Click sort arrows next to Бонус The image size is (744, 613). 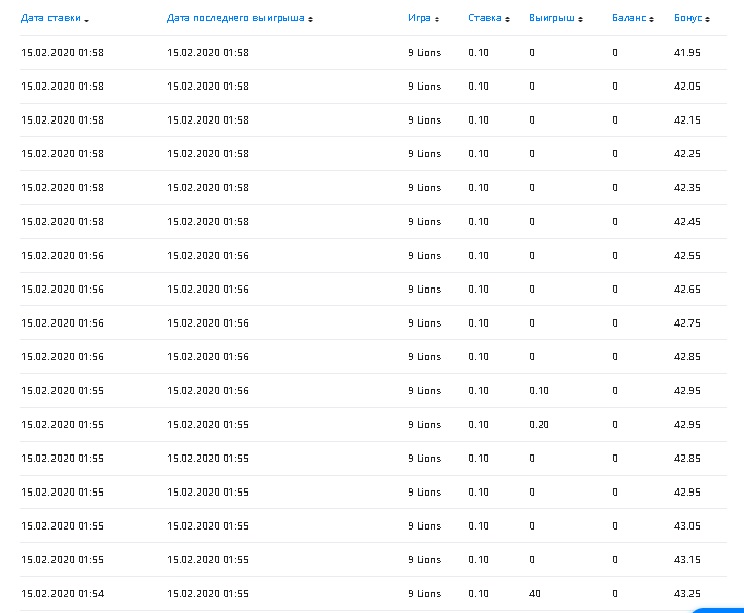pos(708,19)
